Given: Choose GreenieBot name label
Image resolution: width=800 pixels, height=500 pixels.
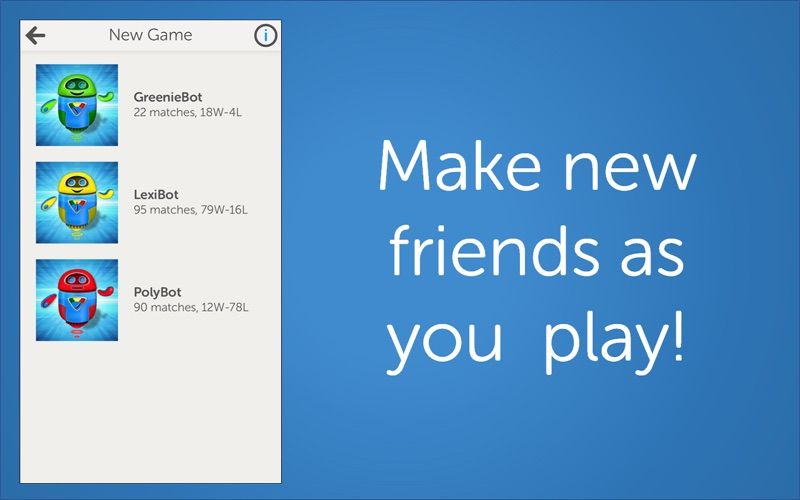Looking at the screenshot, I should point(168,97).
